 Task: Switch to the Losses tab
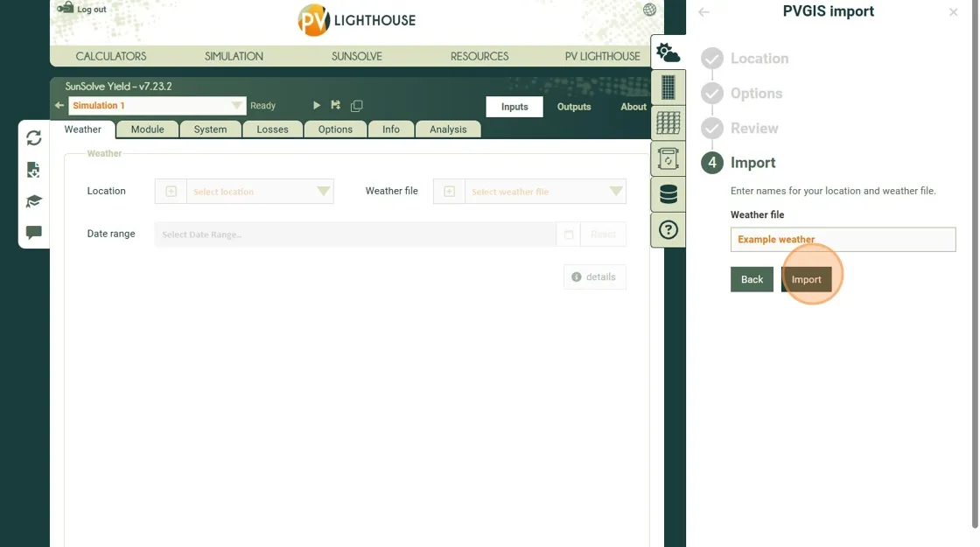click(272, 130)
